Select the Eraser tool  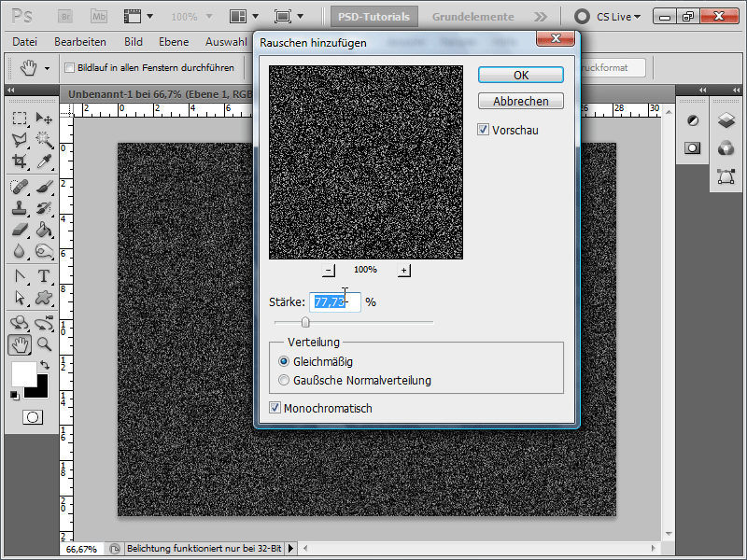point(19,230)
